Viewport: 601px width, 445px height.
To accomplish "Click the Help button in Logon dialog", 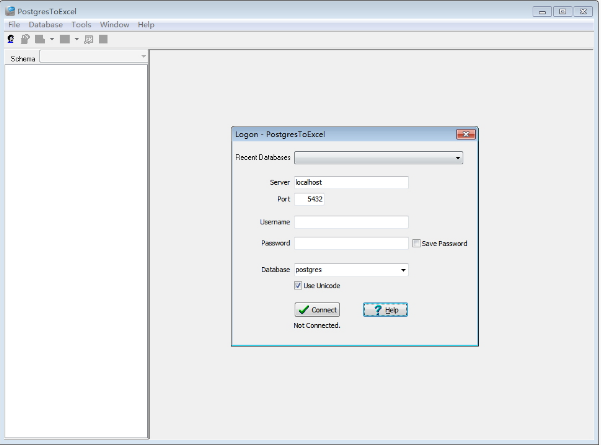I will [x=385, y=310].
